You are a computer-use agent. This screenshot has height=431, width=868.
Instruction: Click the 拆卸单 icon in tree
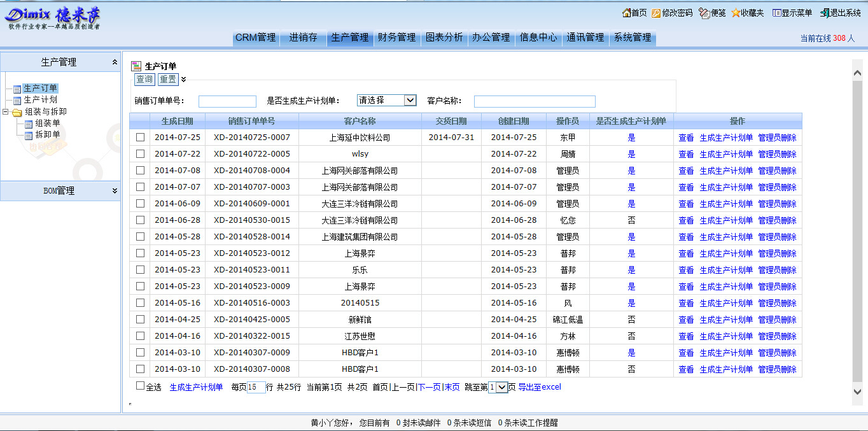coord(29,135)
